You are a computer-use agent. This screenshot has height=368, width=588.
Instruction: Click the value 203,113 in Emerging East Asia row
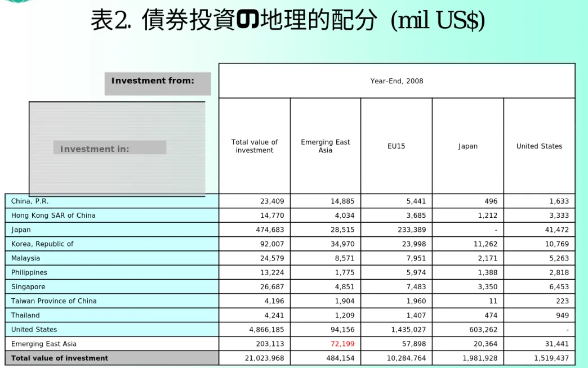pos(270,344)
